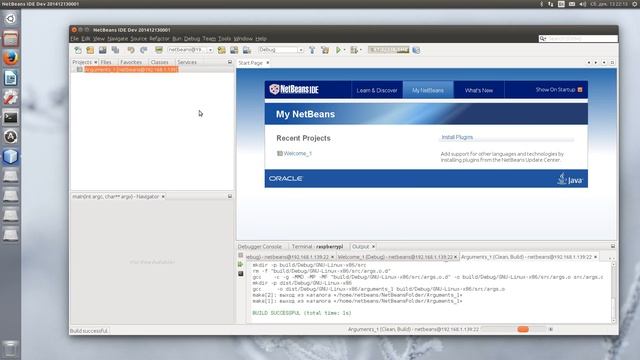Switch to the Terminal raspberrypi tab

[317, 247]
